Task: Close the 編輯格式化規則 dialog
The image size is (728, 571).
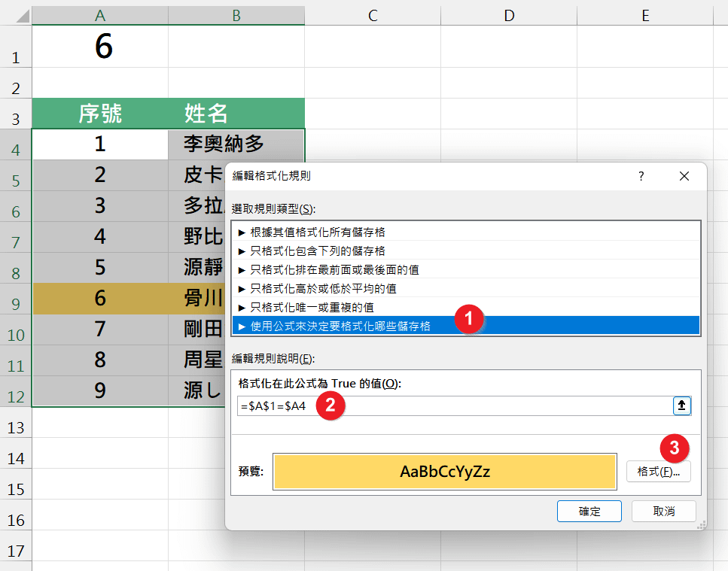Action: (x=684, y=176)
